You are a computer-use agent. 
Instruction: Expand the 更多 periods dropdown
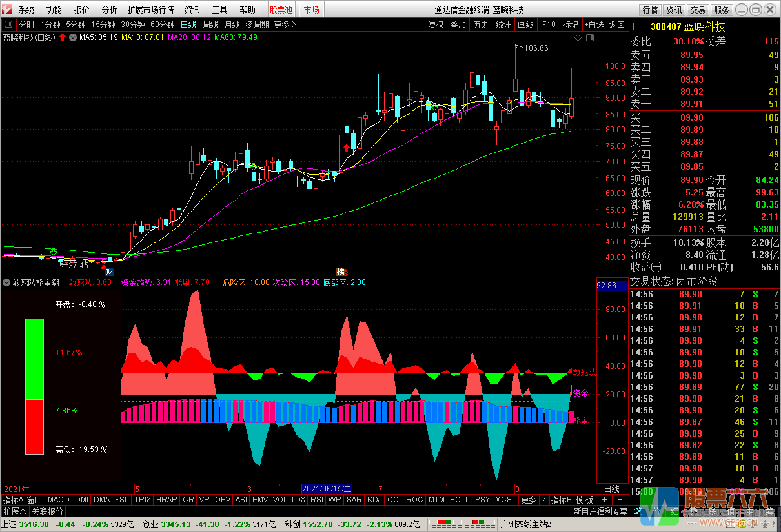[x=285, y=25]
